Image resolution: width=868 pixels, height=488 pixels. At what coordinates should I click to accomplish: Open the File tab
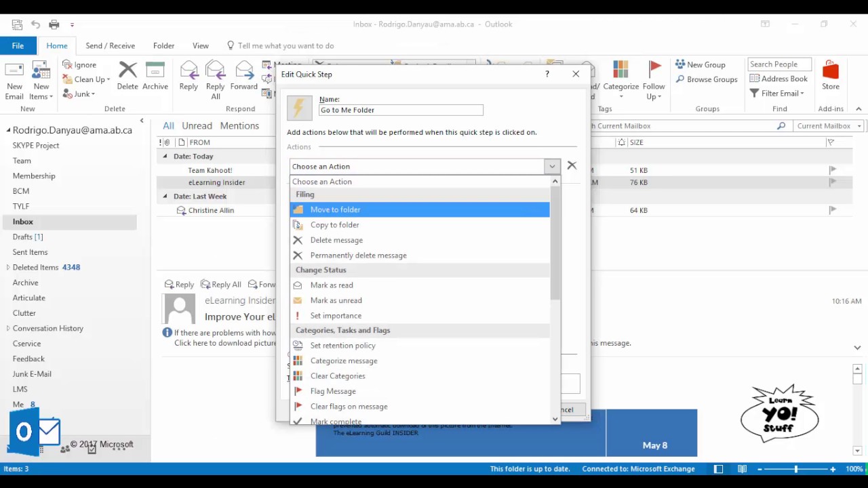pos(18,45)
